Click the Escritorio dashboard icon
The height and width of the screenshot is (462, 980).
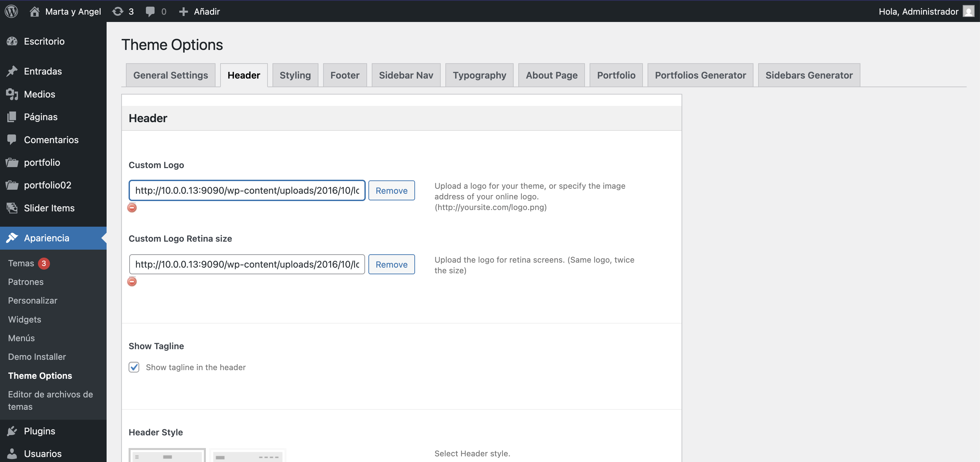pos(12,41)
